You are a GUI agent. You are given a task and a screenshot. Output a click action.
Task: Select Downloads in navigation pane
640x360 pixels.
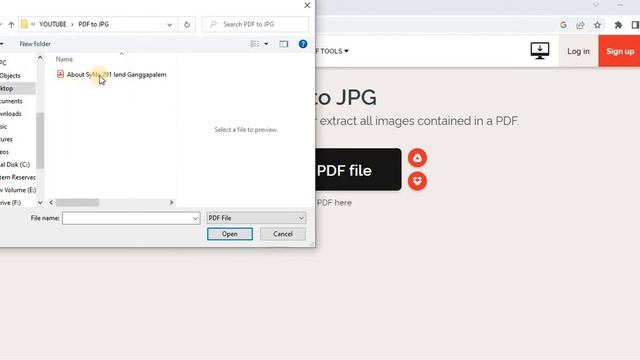pyautogui.click(x=11, y=113)
